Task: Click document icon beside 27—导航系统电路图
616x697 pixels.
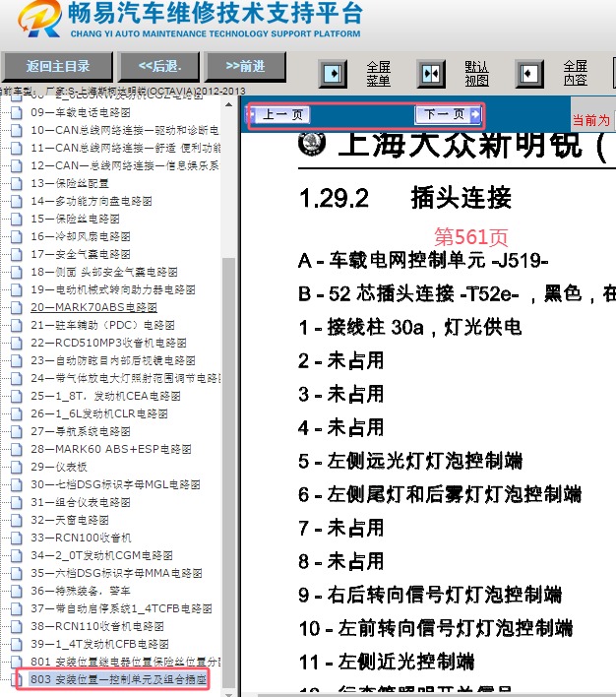Action: click(x=17, y=431)
